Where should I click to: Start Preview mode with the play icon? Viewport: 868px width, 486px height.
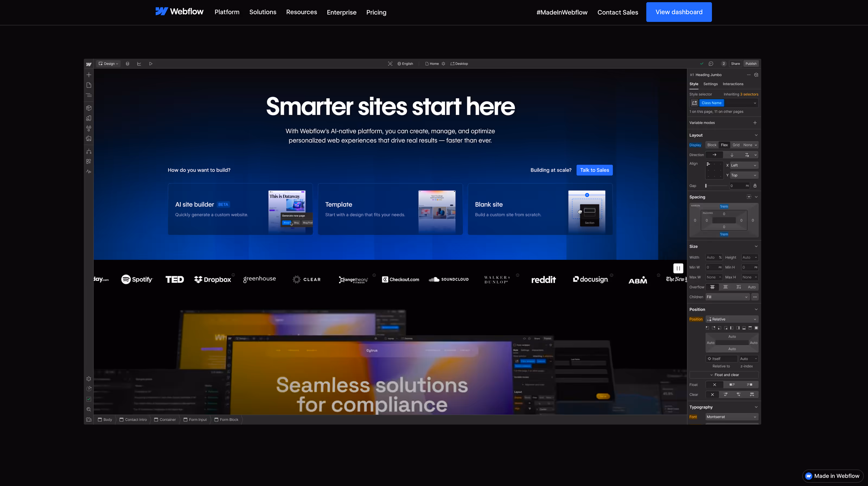pos(151,63)
